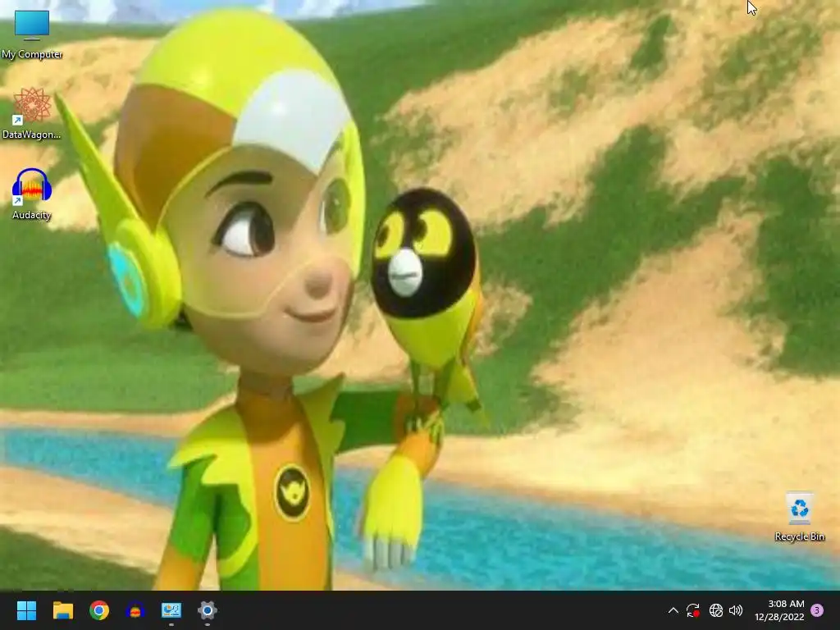Click the sync status tray icon

click(x=693, y=610)
